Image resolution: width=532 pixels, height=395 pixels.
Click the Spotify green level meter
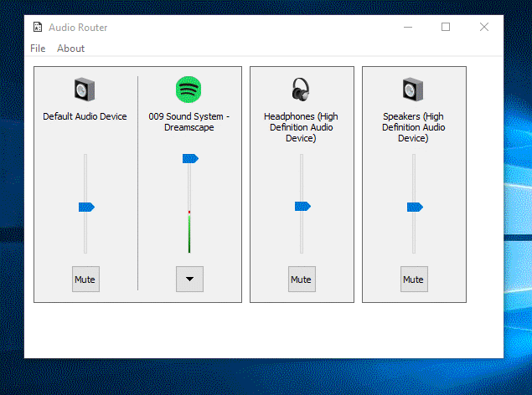189,234
